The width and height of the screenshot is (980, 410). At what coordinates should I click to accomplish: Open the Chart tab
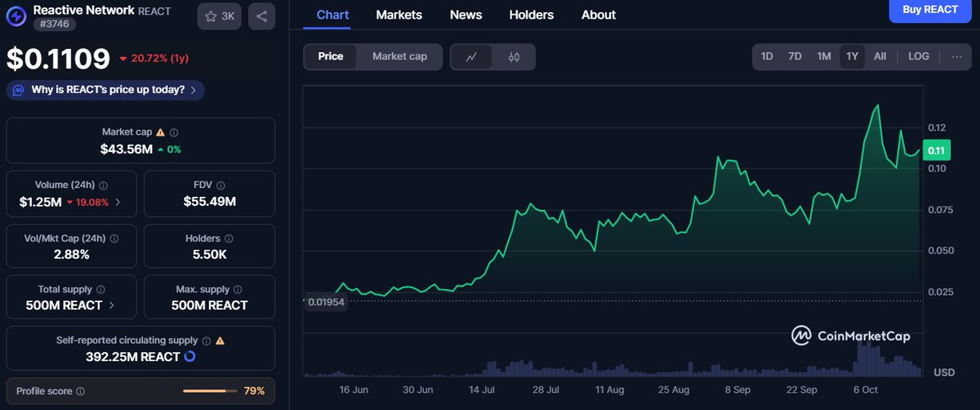[x=332, y=15]
